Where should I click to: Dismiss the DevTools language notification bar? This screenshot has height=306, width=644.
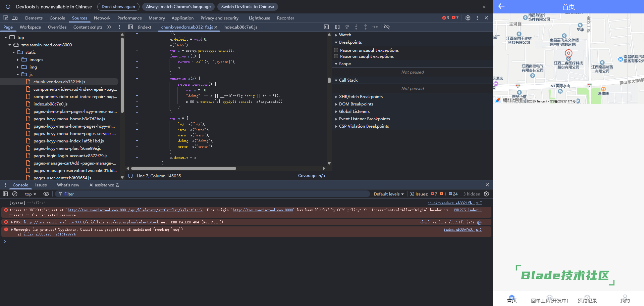[x=484, y=7]
